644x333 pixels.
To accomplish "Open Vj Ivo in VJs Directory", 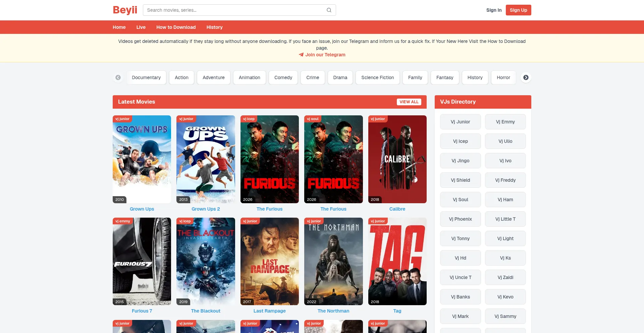I will 505,161.
